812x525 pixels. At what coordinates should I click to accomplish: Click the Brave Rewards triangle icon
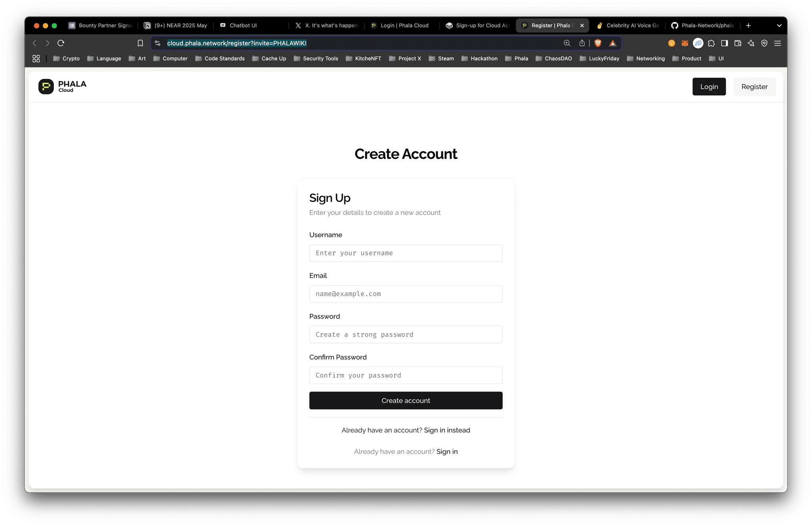pyautogui.click(x=613, y=43)
